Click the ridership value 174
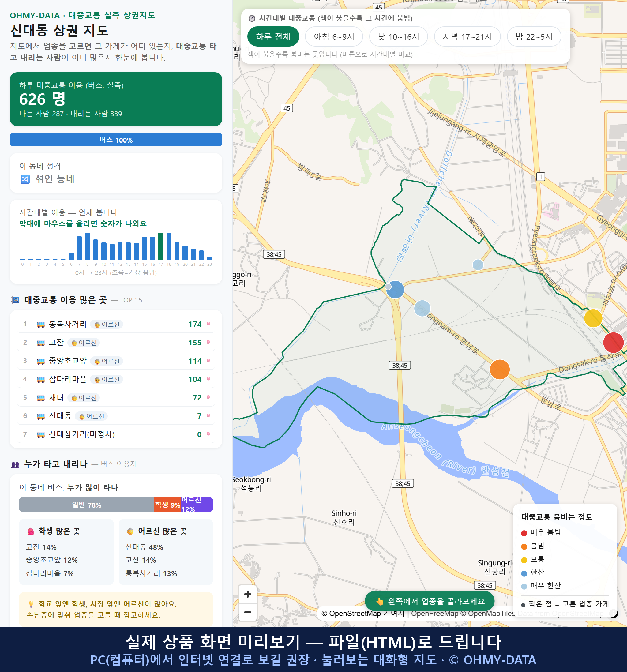The height and width of the screenshot is (672, 627). coord(195,325)
